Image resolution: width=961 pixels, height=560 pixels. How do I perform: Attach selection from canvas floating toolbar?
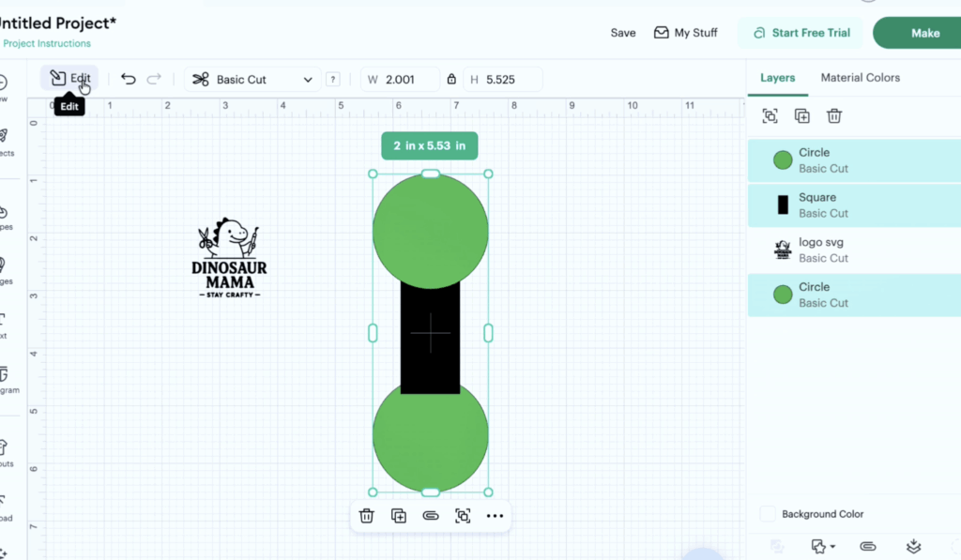click(431, 516)
